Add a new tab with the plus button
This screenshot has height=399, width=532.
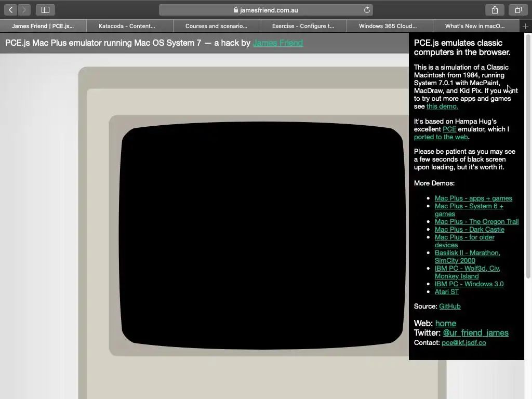coord(525,26)
